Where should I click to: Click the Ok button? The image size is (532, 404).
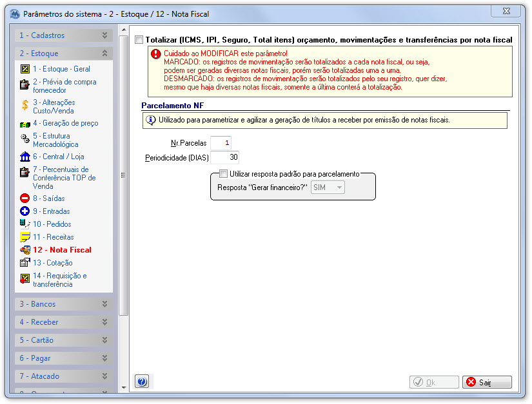(434, 382)
